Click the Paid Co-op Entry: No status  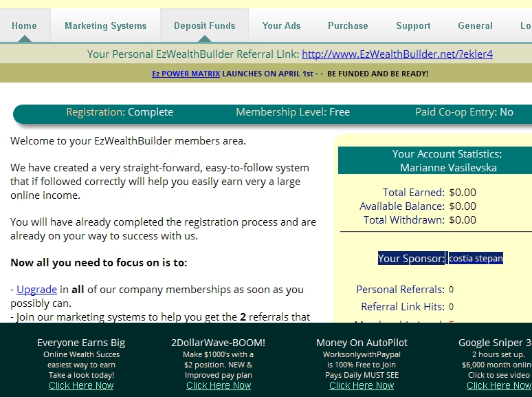point(464,112)
